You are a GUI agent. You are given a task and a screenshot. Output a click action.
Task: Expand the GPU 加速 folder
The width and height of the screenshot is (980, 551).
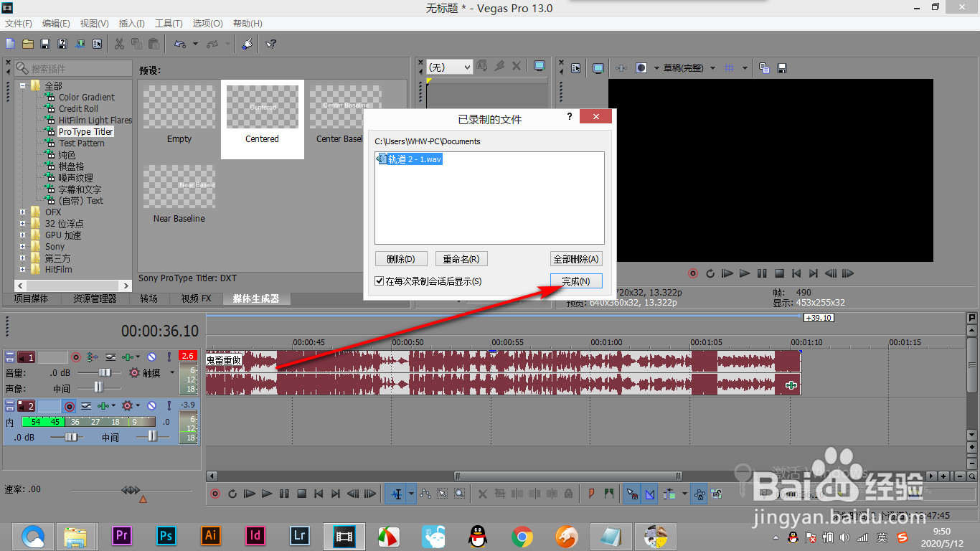point(23,235)
